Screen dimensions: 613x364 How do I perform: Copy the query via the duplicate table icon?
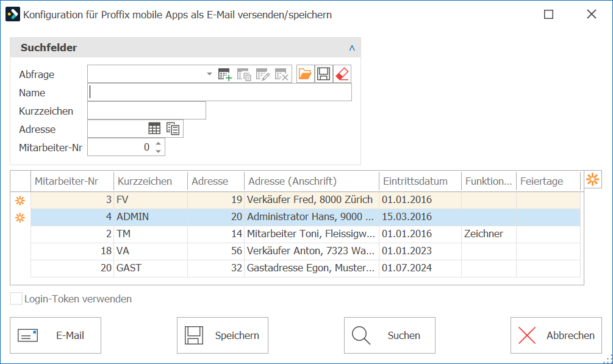244,74
